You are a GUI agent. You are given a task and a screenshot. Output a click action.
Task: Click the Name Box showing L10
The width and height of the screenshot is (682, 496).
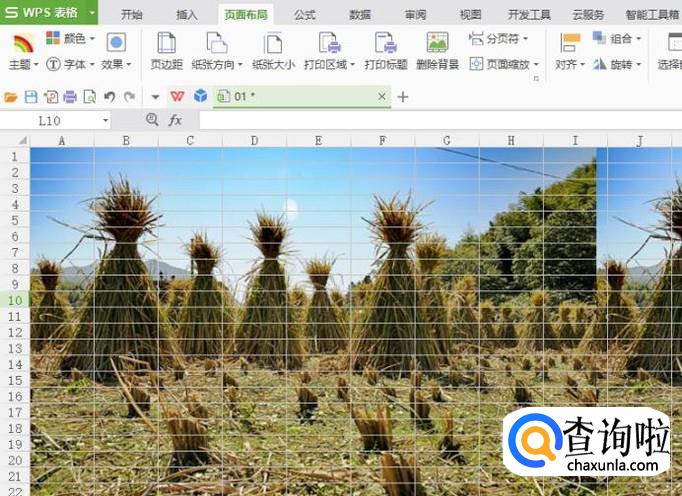click(x=49, y=121)
